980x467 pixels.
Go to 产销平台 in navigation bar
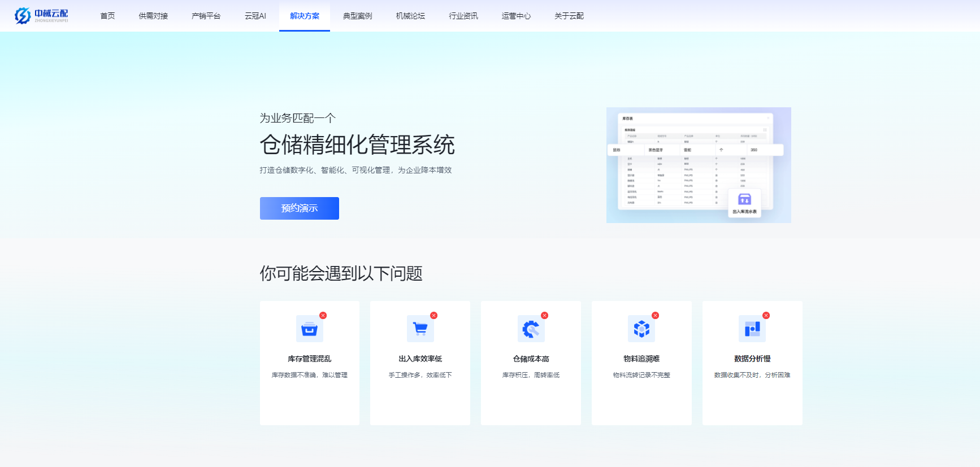206,16
